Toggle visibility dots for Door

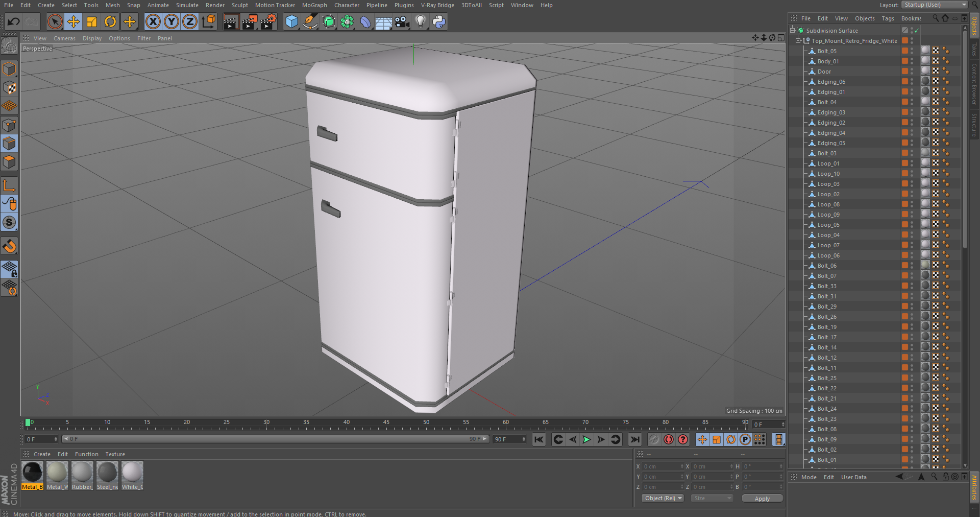click(912, 71)
